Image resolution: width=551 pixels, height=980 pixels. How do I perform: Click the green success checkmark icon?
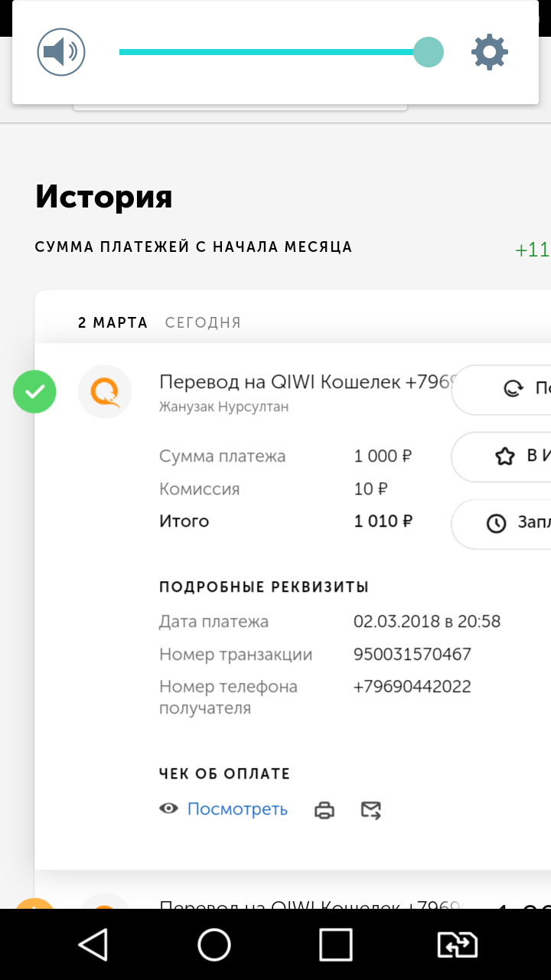tap(34, 391)
